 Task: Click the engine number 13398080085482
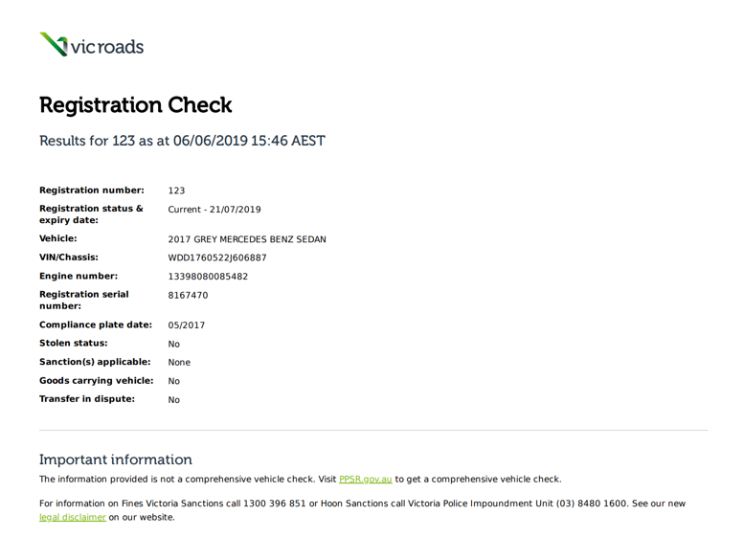208,277
